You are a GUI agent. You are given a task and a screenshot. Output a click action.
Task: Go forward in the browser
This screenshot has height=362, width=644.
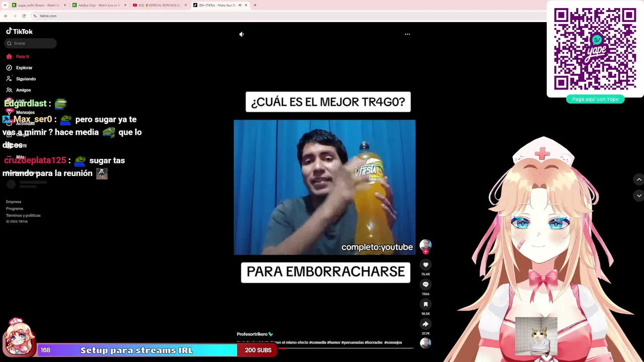click(15, 16)
